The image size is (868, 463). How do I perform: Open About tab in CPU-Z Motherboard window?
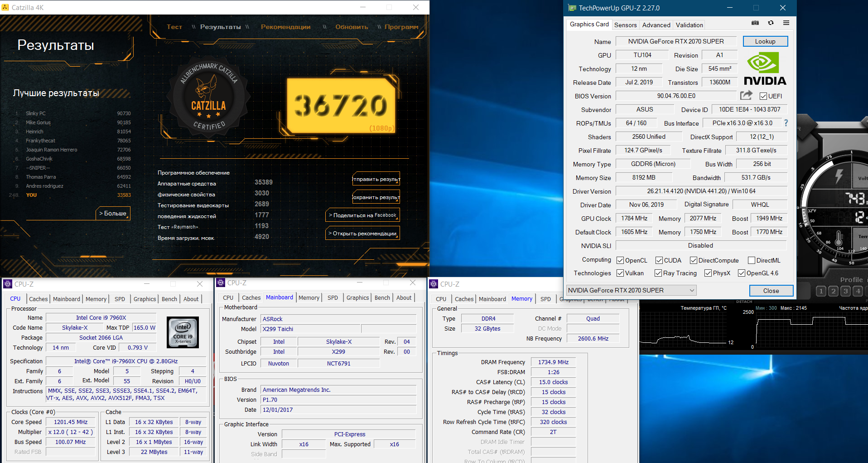(404, 297)
